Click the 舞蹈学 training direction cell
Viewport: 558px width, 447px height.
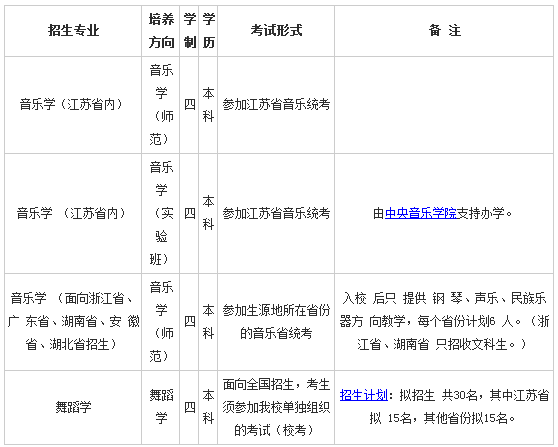point(161,407)
